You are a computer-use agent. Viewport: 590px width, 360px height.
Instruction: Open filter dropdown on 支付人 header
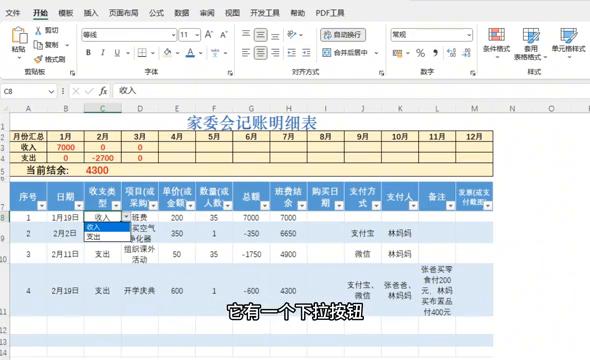pos(414,205)
